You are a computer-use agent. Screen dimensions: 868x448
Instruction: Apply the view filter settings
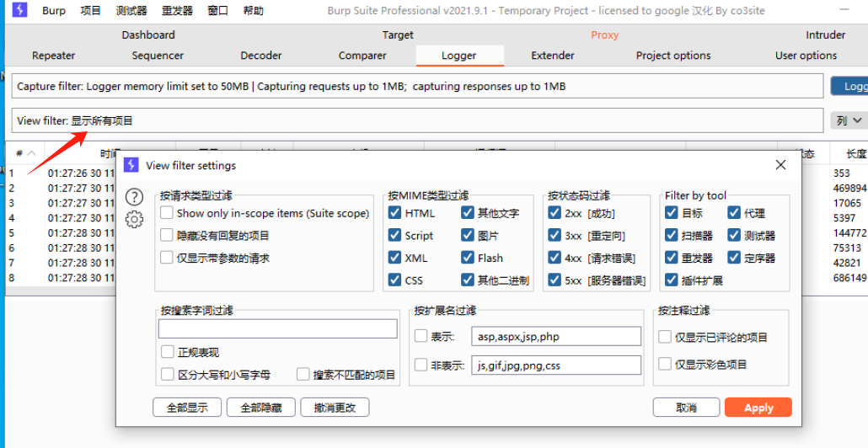pyautogui.click(x=758, y=408)
